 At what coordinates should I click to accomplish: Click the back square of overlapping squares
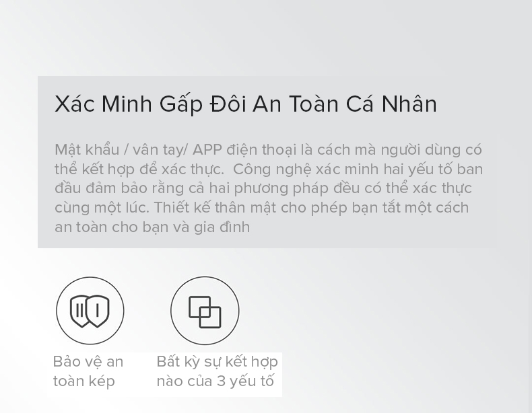point(200,307)
